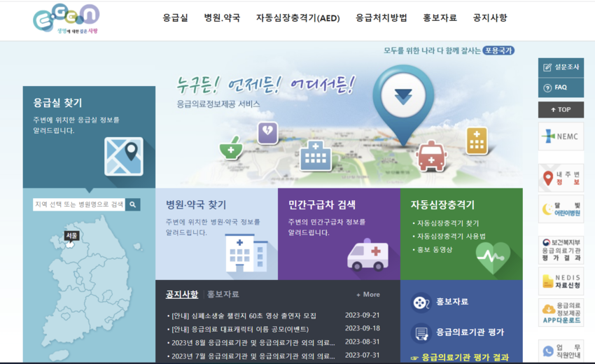Expand notices with the + More link
Image resolution: width=595 pixels, height=364 pixels.
pos(367,295)
